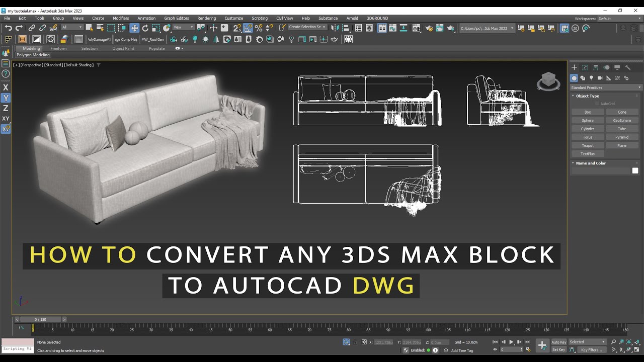The width and height of the screenshot is (644, 362).
Task: Open Select by Name dialog
Action: click(x=100, y=28)
